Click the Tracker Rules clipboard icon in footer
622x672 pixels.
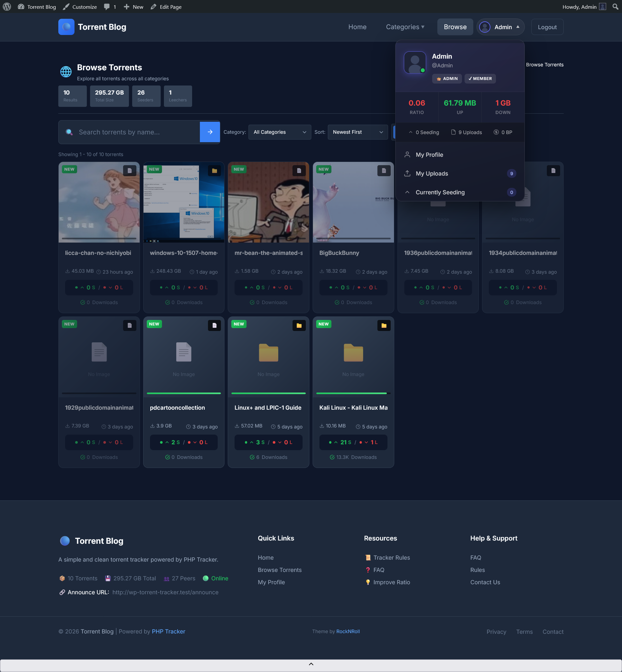coord(368,558)
